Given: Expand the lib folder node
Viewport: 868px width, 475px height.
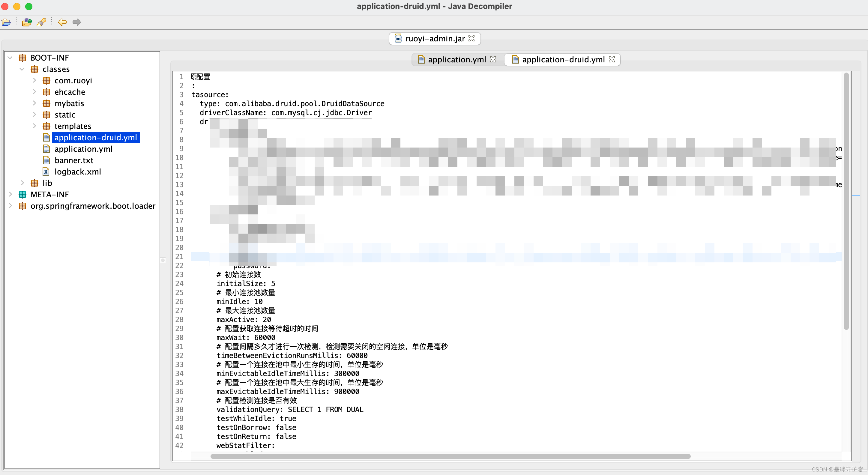Looking at the screenshot, I should coord(22,183).
